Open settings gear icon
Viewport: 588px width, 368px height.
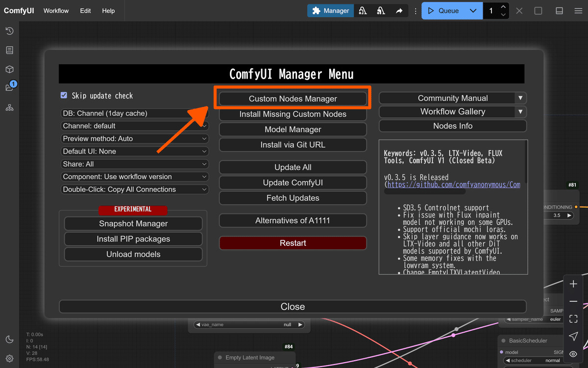click(9, 359)
